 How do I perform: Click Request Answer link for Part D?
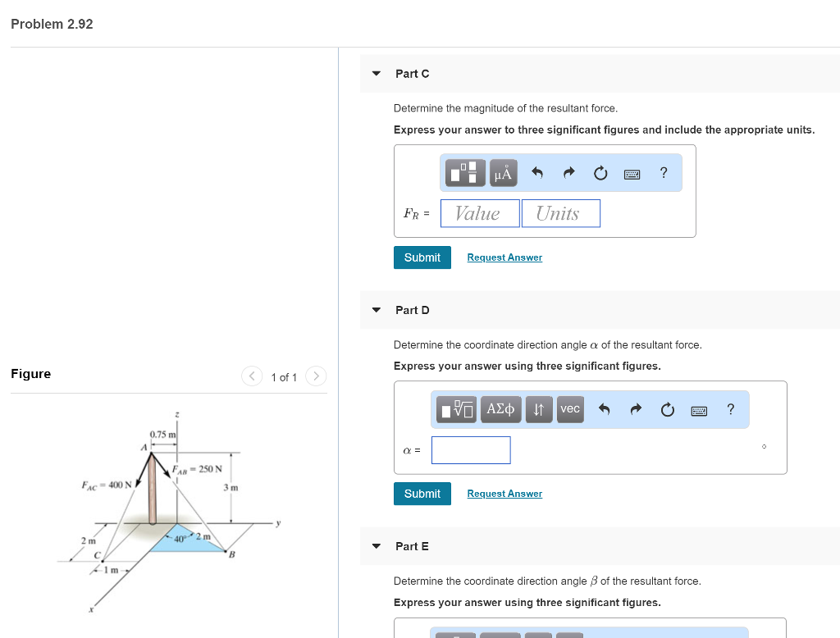coord(504,494)
